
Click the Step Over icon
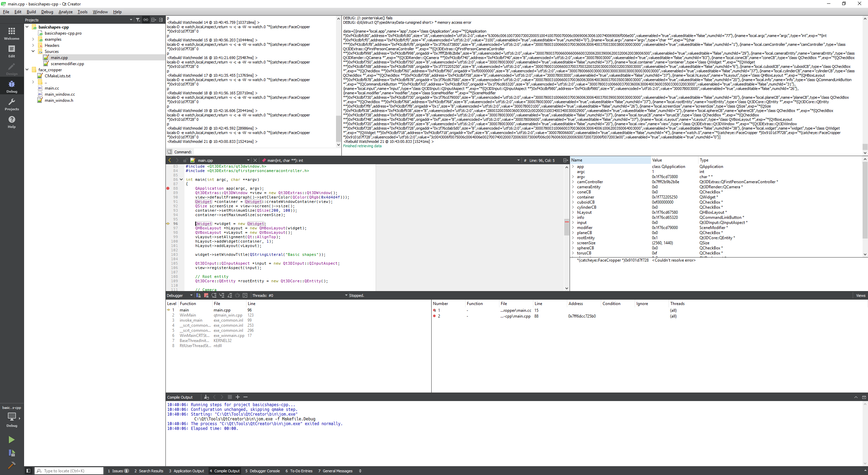(x=214, y=296)
